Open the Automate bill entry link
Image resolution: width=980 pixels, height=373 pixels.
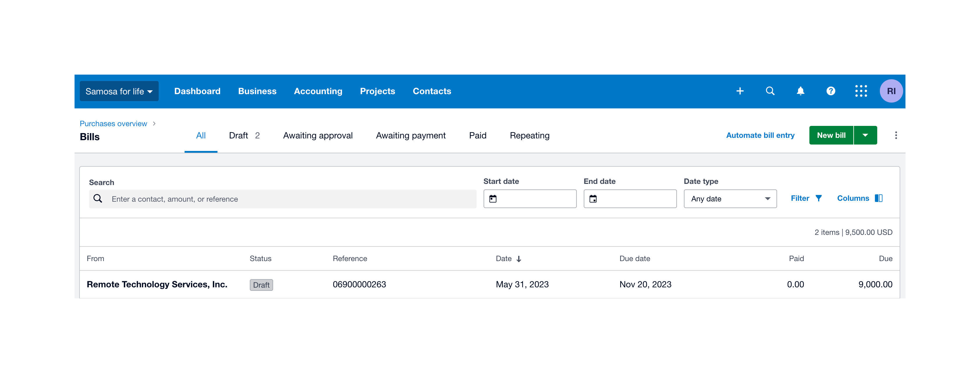760,135
